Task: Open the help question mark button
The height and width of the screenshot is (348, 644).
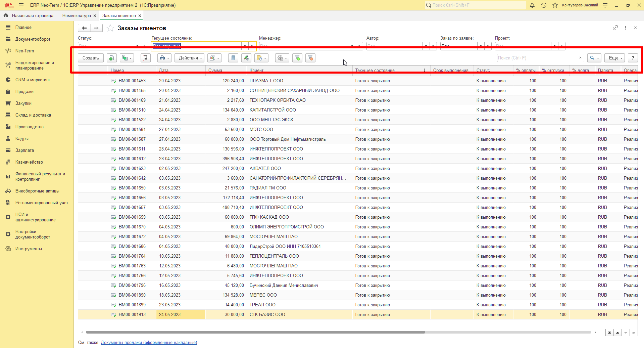Action: click(x=633, y=58)
